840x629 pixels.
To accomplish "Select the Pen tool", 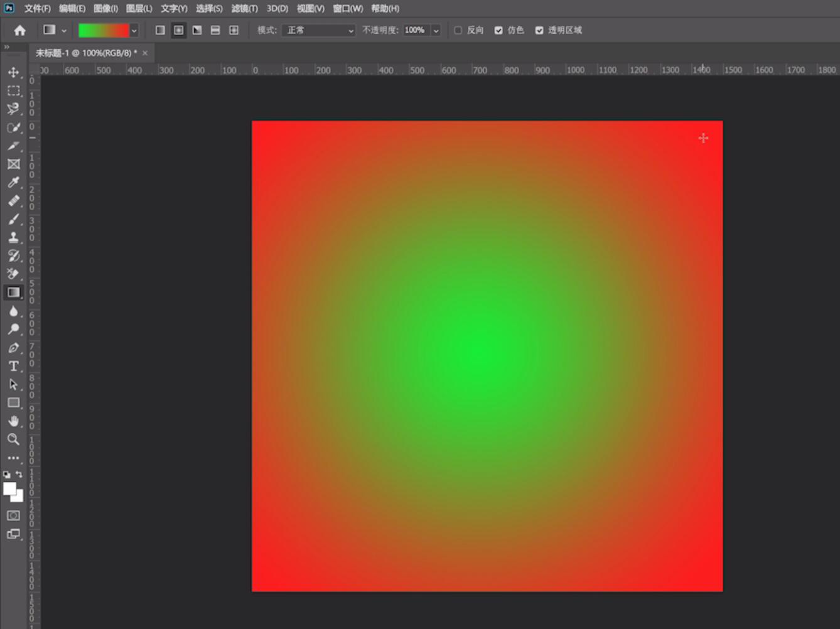I will click(13, 348).
